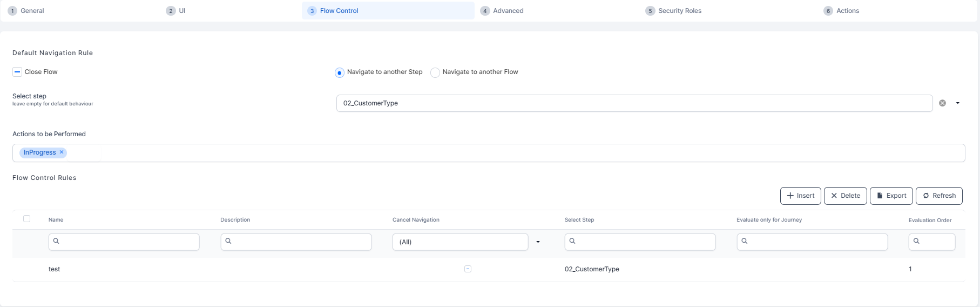Open the Advanced tab
The width and height of the screenshot is (980, 307).
pos(508,11)
